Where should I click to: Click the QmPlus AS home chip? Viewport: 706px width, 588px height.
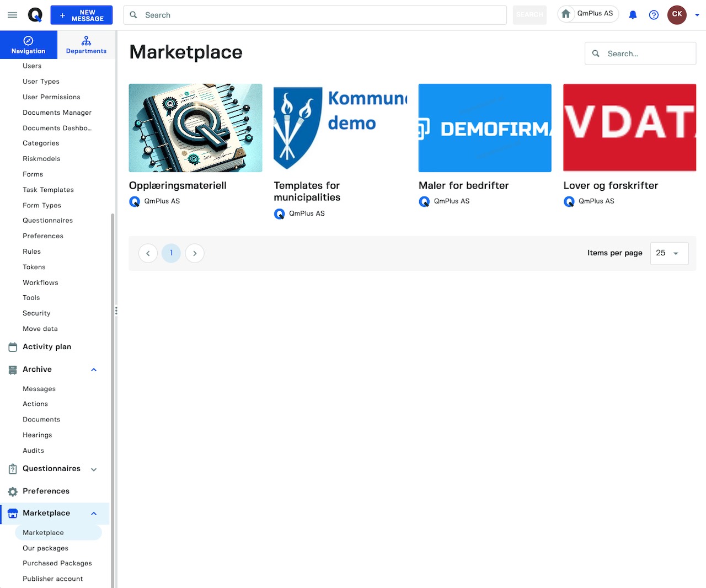(588, 14)
